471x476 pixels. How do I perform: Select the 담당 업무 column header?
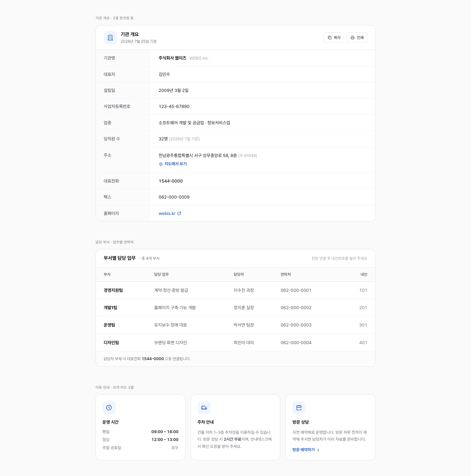tap(161, 274)
